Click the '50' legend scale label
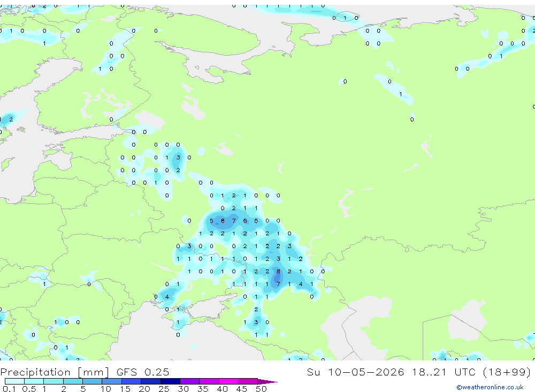 tap(261, 389)
